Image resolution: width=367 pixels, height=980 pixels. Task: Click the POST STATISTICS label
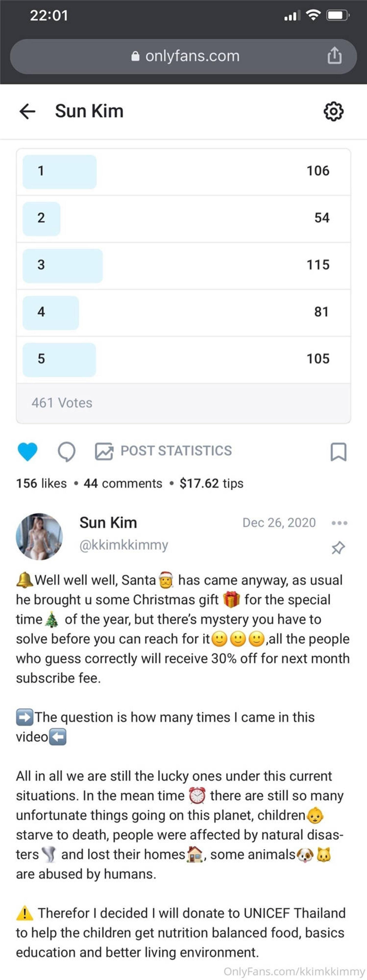click(176, 451)
